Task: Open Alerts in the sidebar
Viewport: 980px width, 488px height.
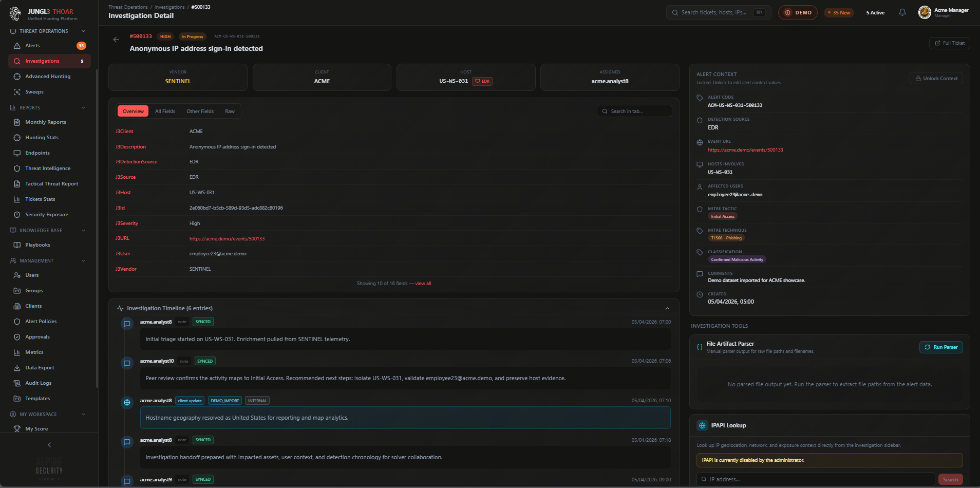Action: pyautogui.click(x=49, y=46)
